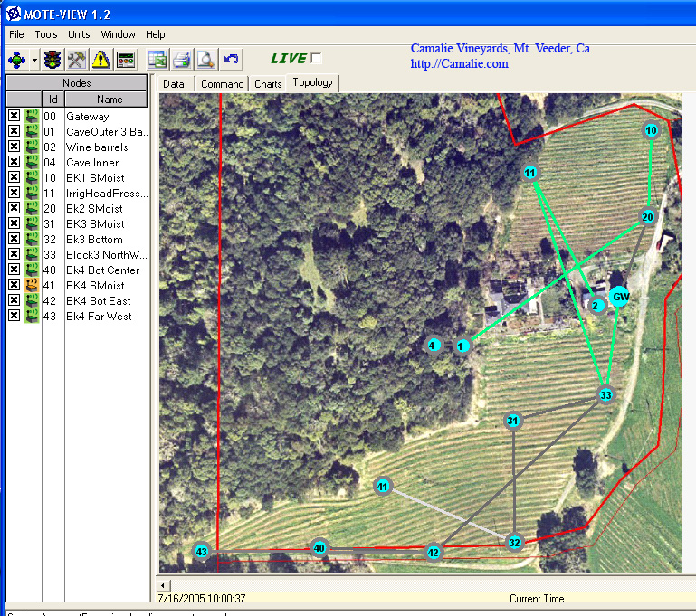The image size is (696, 616).
Task: Uncheck the Wine barrels node checkbox
Action: point(14,147)
